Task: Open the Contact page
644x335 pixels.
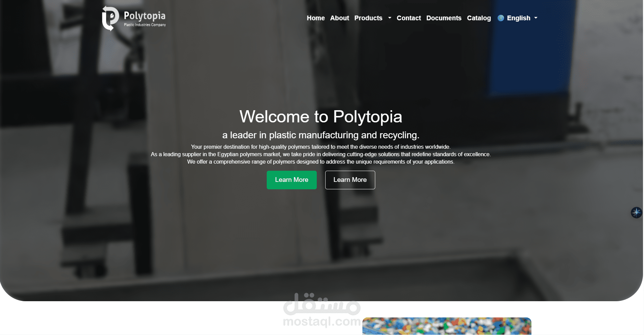Action: [409, 18]
